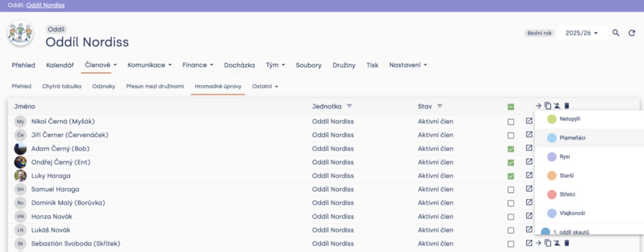Click the header copy icon
This screenshot has width=644, height=252.
coord(547,106)
